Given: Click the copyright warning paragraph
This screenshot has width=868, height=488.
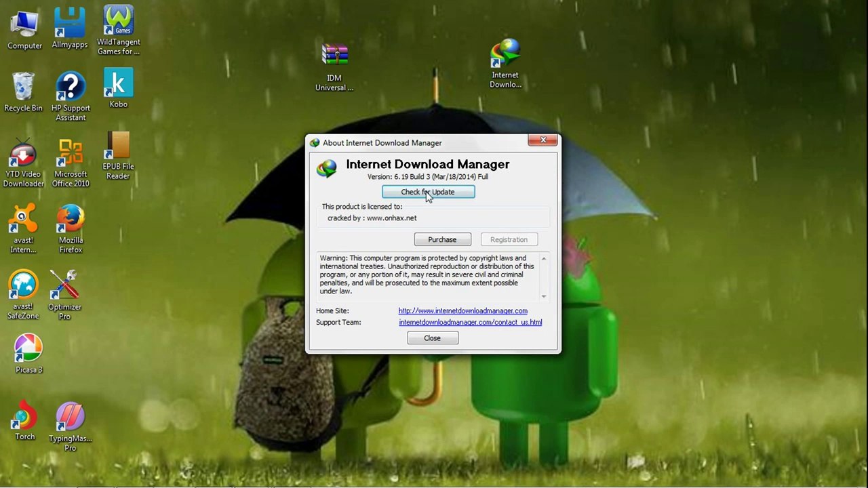Looking at the screenshot, I should 428,274.
